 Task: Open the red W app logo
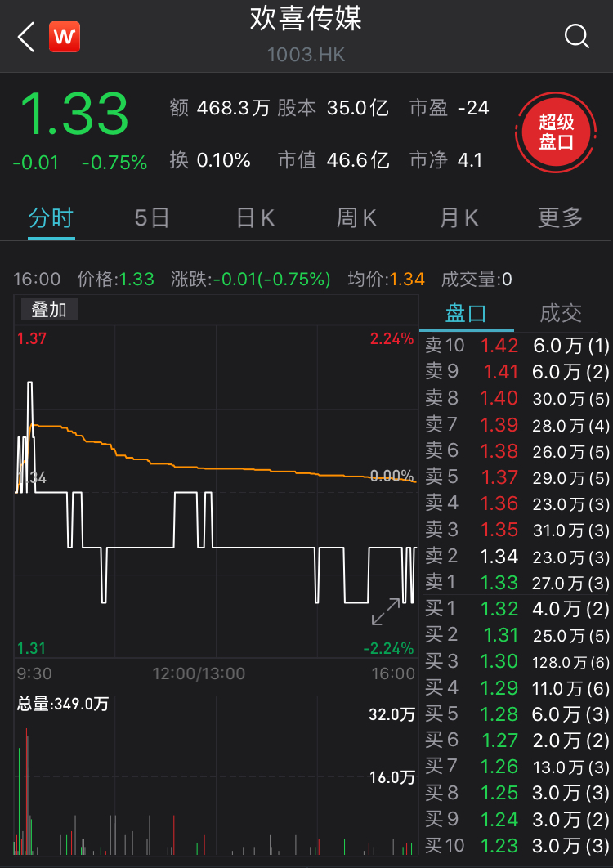point(65,37)
